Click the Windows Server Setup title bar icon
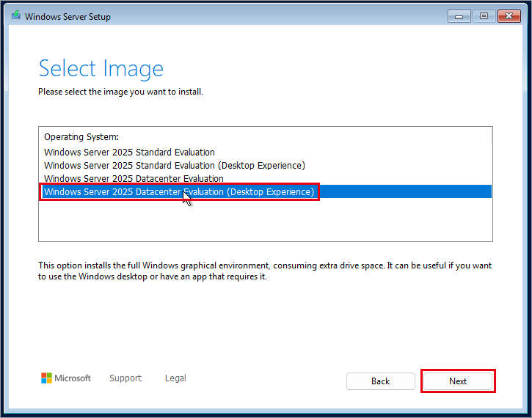Image resolution: width=532 pixels, height=418 pixels. point(15,15)
